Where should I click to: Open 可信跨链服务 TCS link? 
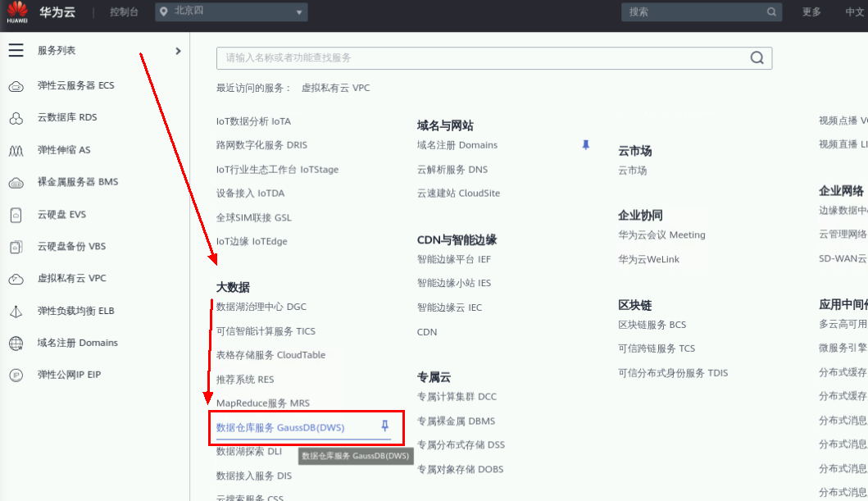coord(657,348)
